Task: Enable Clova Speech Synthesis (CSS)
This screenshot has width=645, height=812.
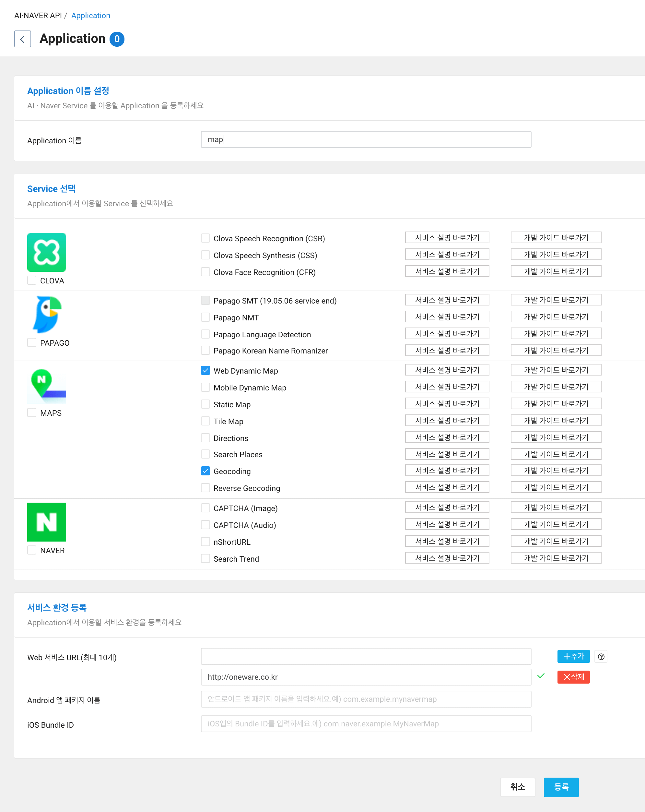Action: click(x=205, y=255)
